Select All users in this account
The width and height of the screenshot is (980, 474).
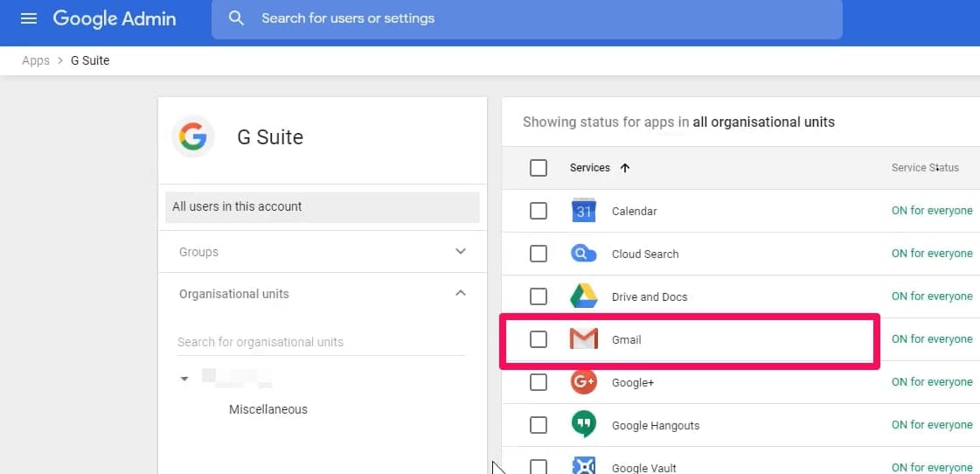(323, 207)
